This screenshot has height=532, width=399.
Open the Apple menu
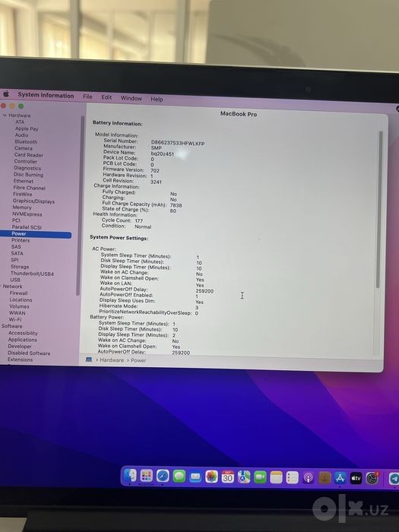[6, 94]
